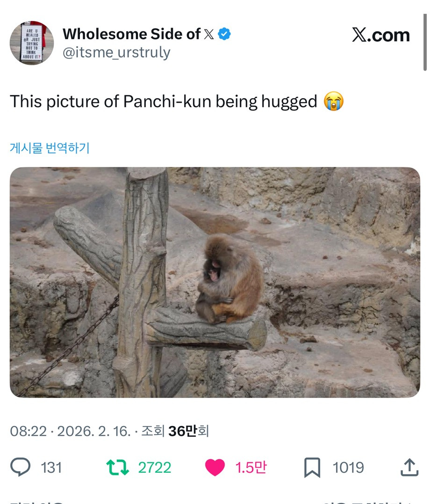Viewport: 430px width, 504px height.
Task: Click the 1019 bookmarks count
Action: click(x=348, y=468)
